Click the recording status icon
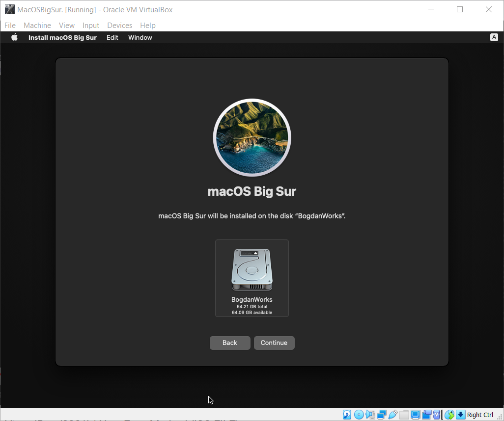 coord(426,415)
